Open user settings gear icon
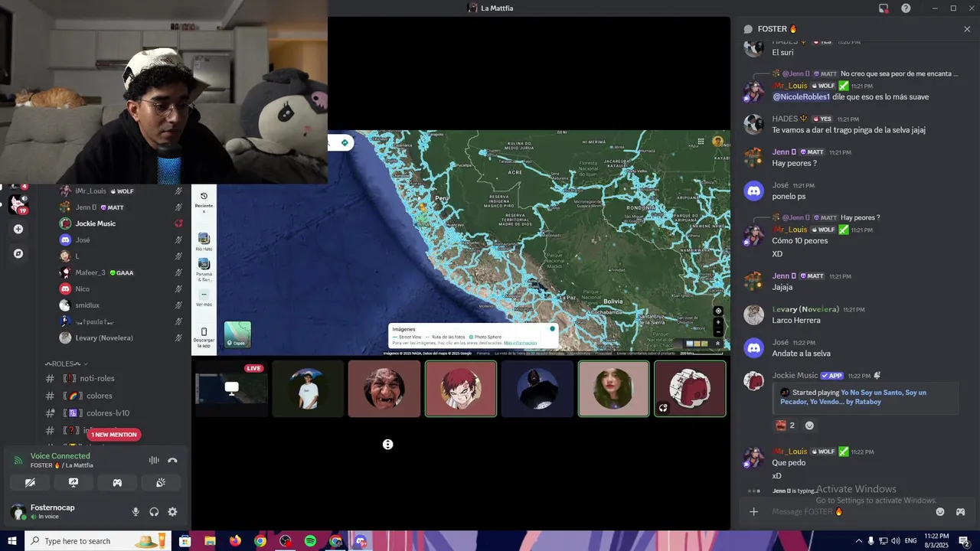Image resolution: width=980 pixels, height=551 pixels. coord(172,512)
